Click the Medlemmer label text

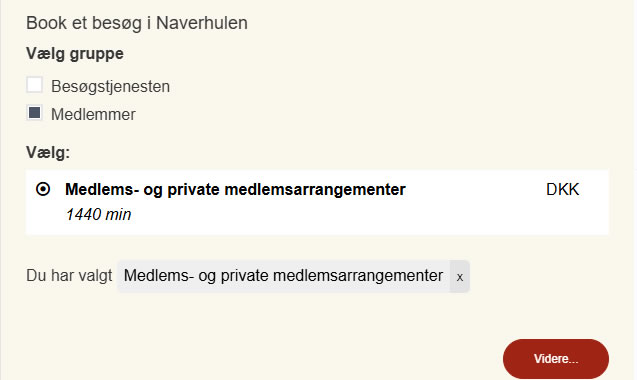click(93, 114)
